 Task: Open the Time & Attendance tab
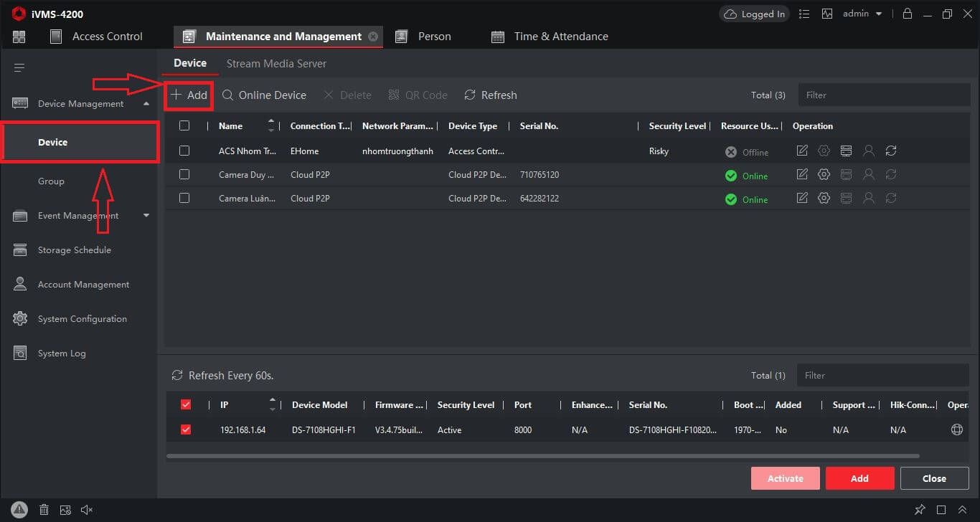550,37
